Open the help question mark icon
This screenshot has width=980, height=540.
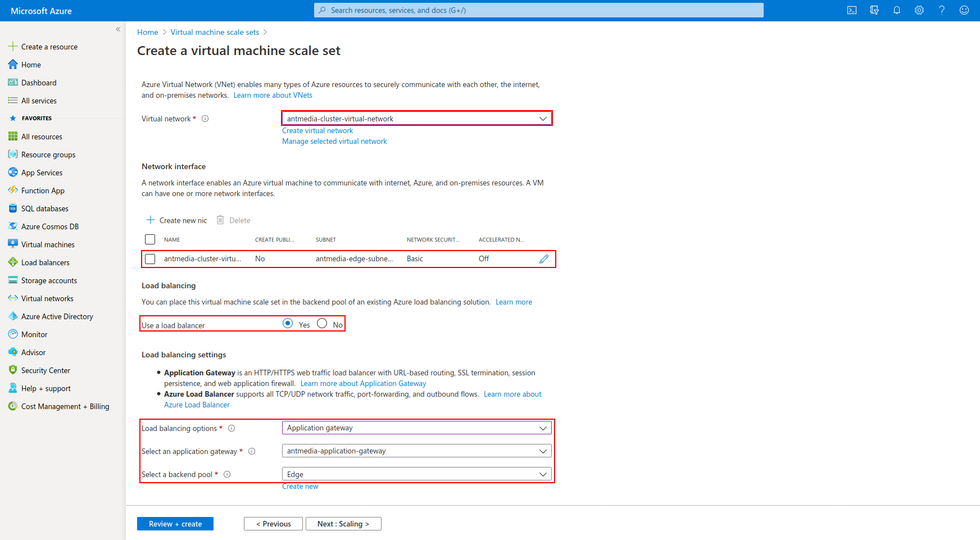[942, 10]
